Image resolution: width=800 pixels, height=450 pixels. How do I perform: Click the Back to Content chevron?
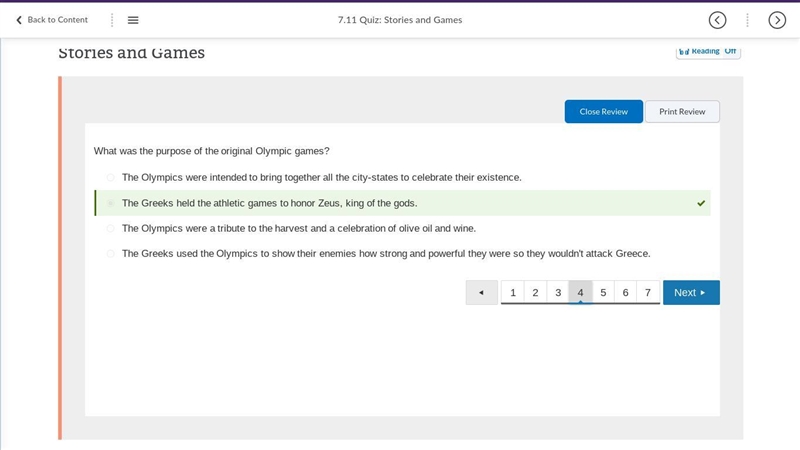click(19, 20)
